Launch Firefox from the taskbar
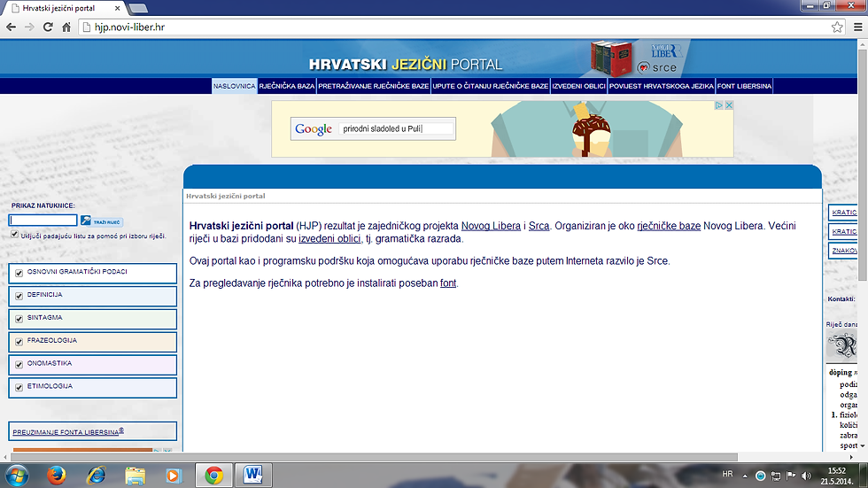Image resolution: width=868 pixels, height=488 pixels. point(57,476)
